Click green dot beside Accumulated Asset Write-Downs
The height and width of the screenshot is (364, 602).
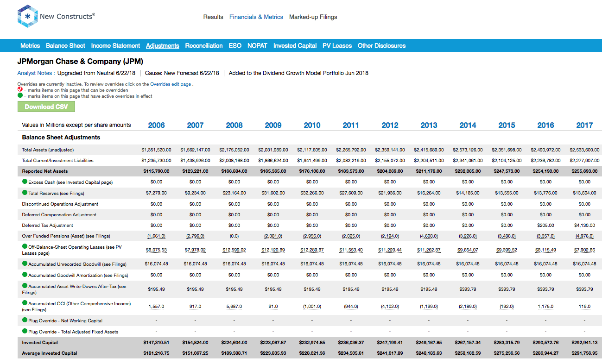(25, 286)
